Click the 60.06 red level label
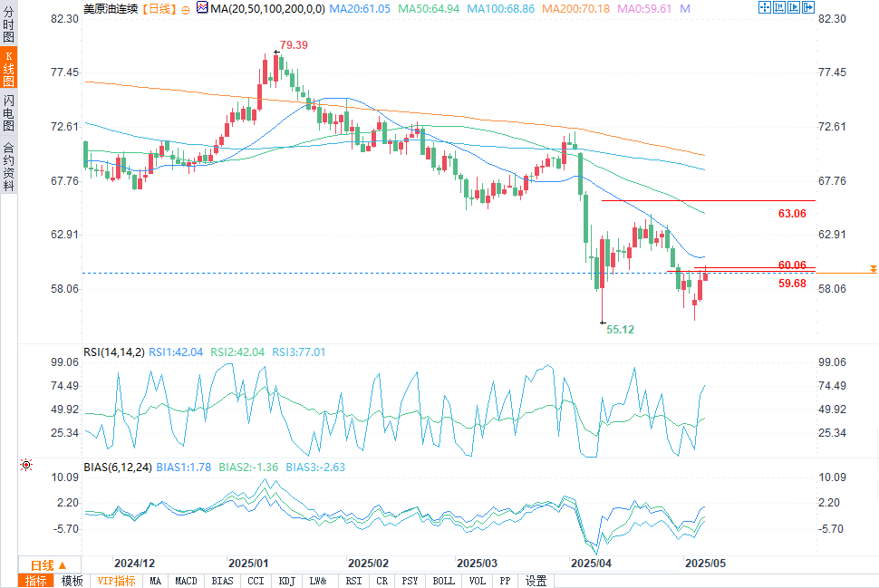The height and width of the screenshot is (588, 879). click(791, 265)
